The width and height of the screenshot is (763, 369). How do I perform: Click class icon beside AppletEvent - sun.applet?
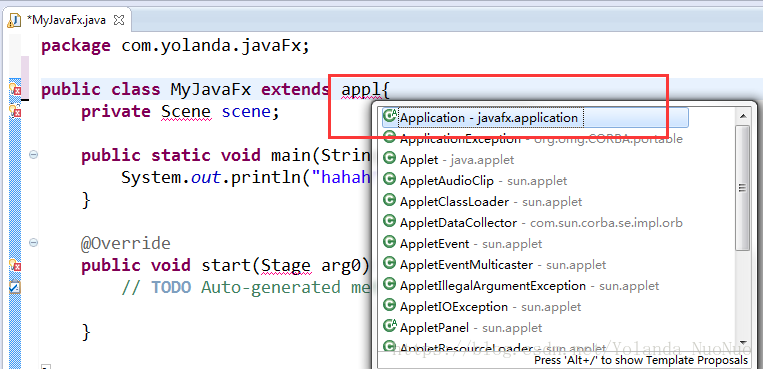(x=389, y=242)
